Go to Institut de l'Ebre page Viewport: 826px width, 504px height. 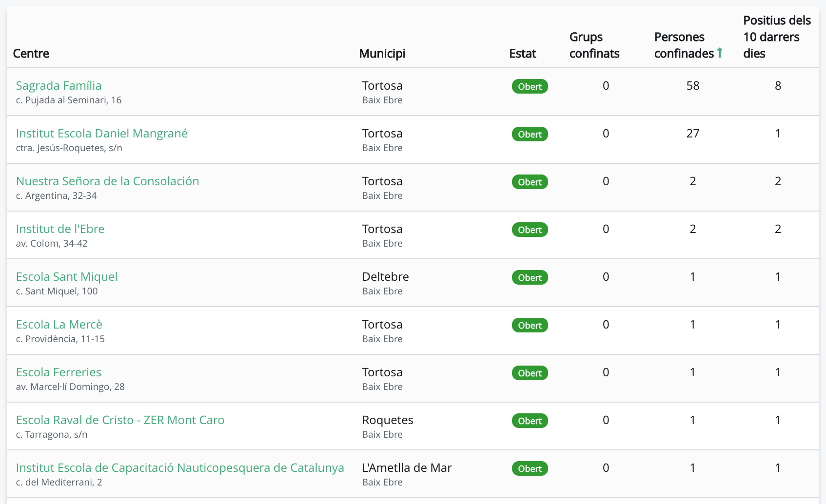60,229
